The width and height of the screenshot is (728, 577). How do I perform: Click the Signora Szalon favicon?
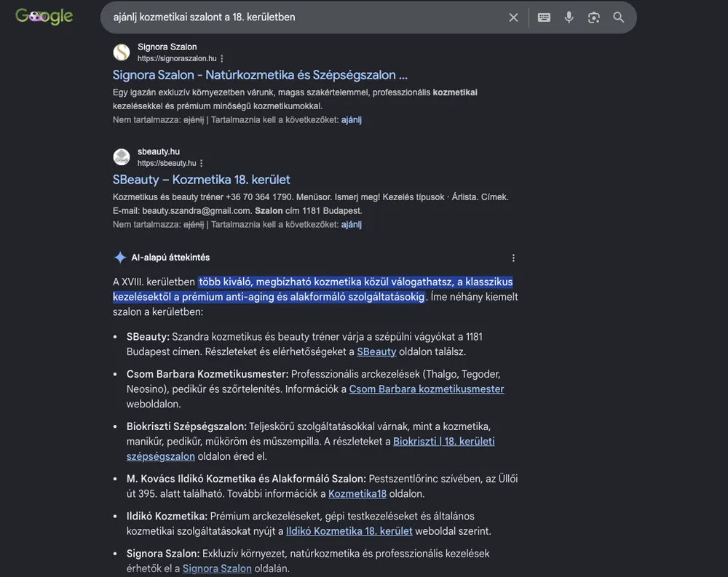(x=122, y=52)
